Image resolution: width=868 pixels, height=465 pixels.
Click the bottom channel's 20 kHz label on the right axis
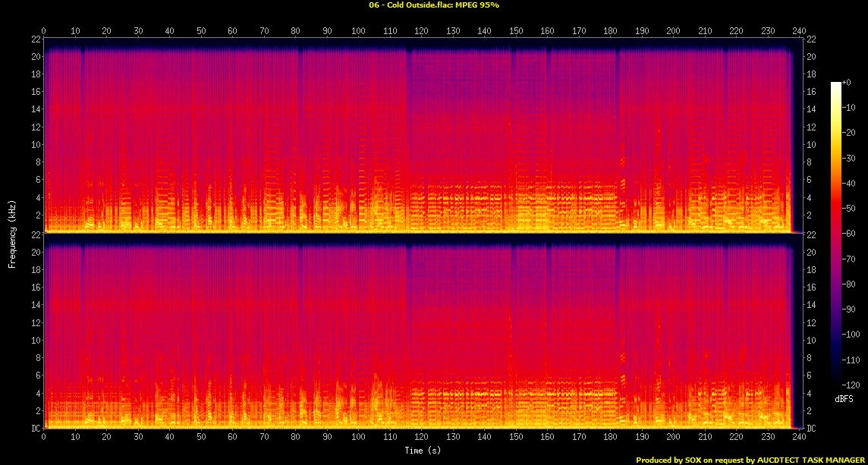coord(810,253)
